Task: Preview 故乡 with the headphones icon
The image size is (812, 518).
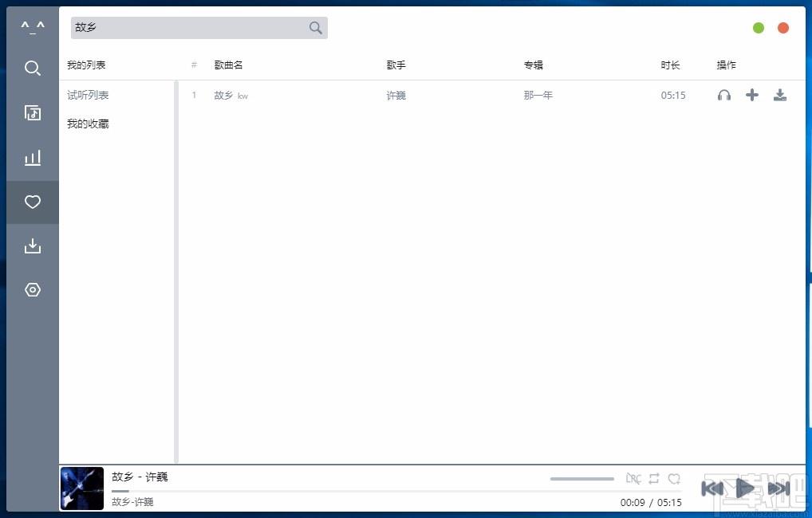Action: point(724,95)
